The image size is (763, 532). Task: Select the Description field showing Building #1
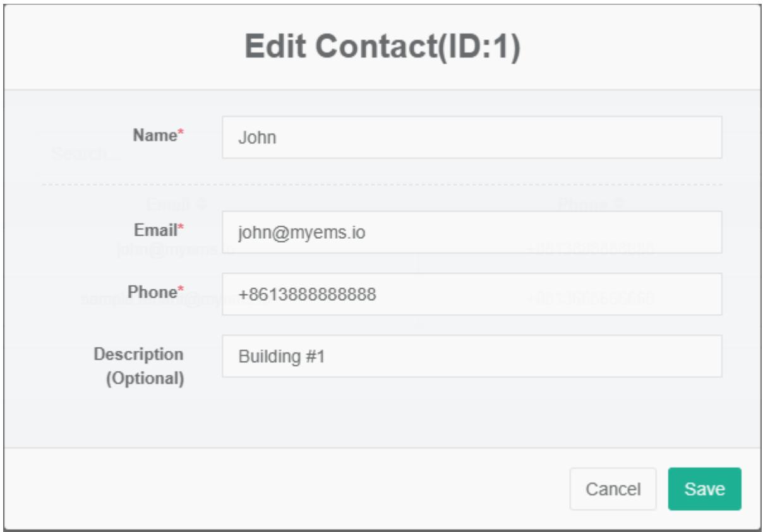tap(471, 356)
